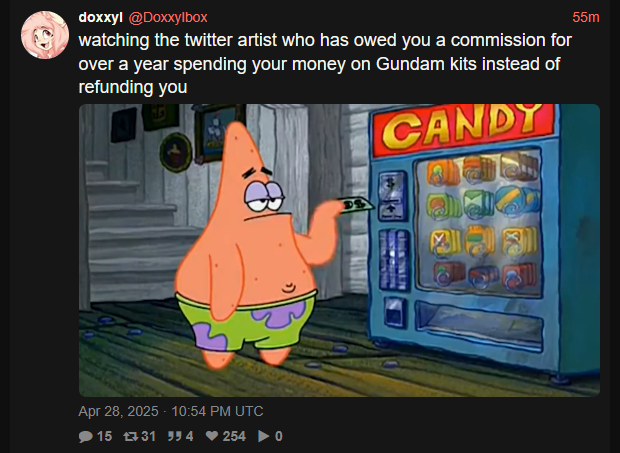Viewport: 620px width, 453px height.
Task: Click the quote marks icon
Action: tap(174, 436)
